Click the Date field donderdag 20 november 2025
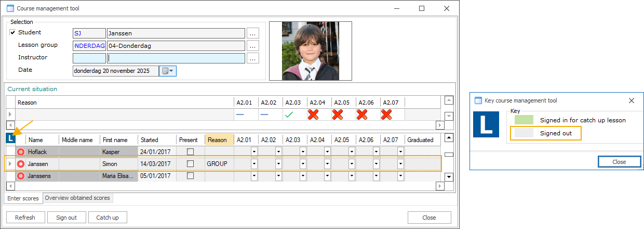Screen dimensions: 644x229 116,71
